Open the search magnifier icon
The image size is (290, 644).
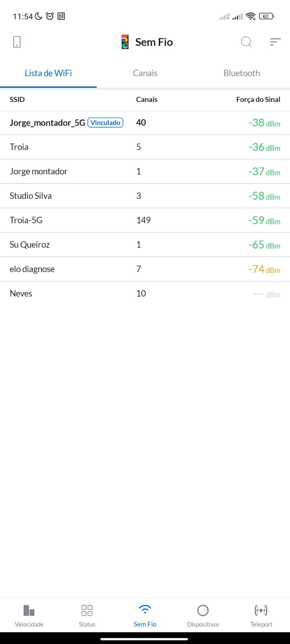246,42
